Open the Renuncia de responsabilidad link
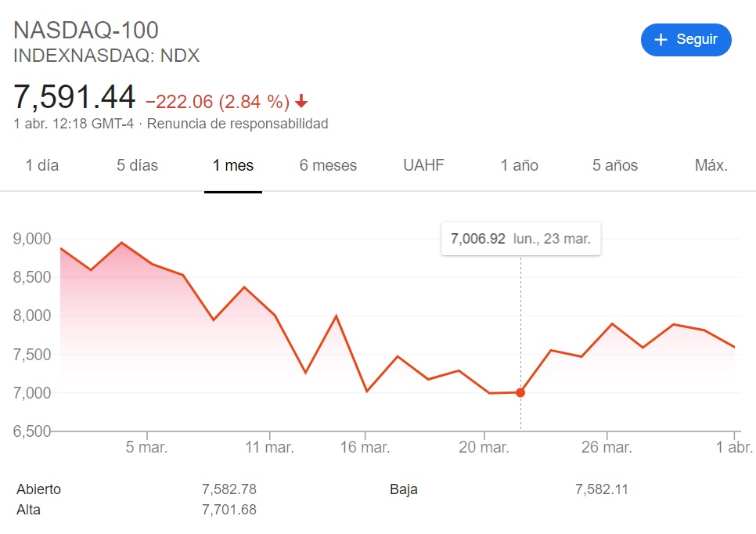 pos(237,124)
